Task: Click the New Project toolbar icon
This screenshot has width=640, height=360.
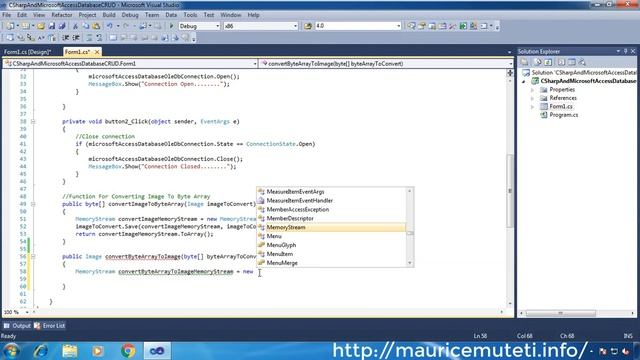Action: click(x=9, y=26)
